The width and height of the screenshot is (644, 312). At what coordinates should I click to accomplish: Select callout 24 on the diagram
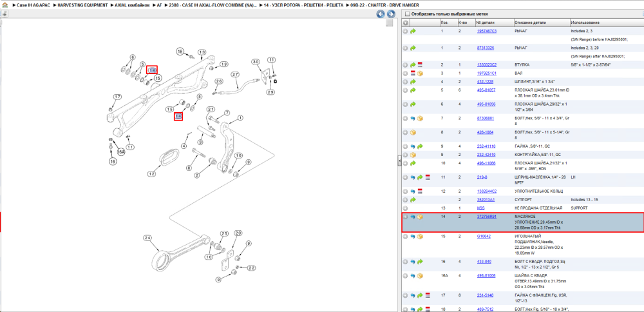tap(147, 238)
